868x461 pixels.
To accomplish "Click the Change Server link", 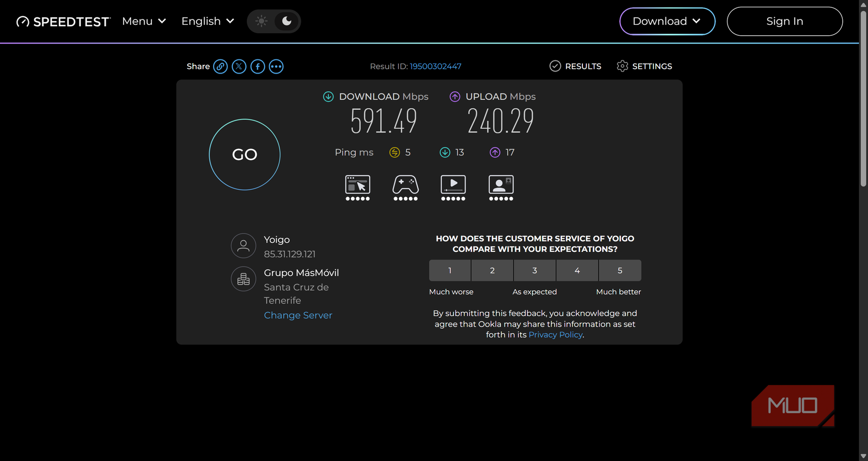I will (298, 315).
